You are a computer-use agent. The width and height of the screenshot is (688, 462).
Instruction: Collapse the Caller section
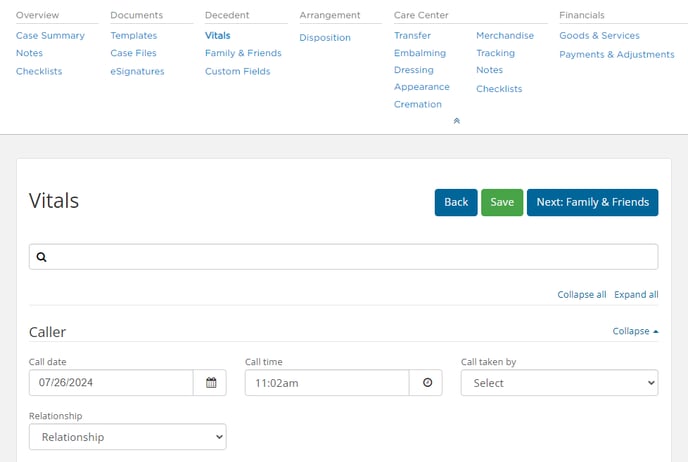(635, 331)
